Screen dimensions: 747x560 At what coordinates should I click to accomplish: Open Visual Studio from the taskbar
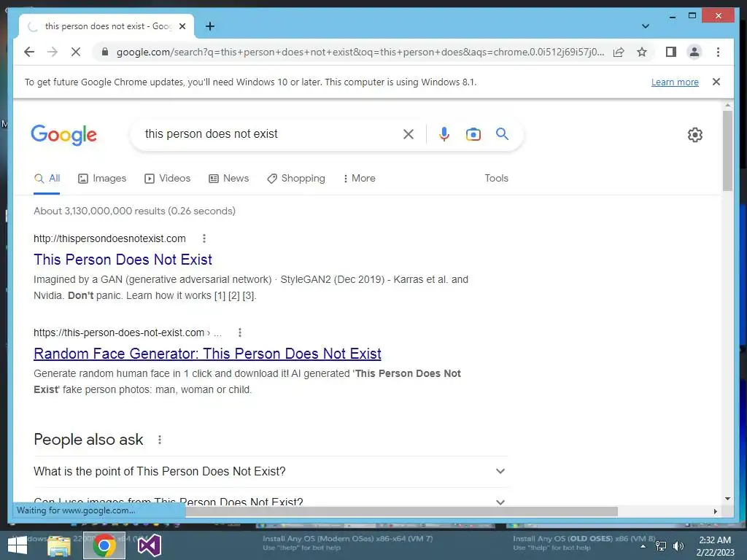point(149,545)
